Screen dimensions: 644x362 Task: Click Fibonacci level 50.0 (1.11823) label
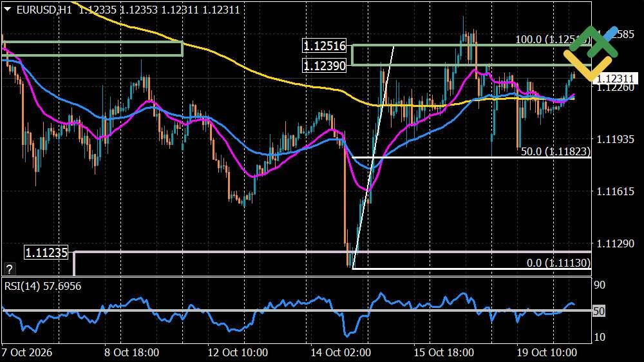(x=556, y=151)
